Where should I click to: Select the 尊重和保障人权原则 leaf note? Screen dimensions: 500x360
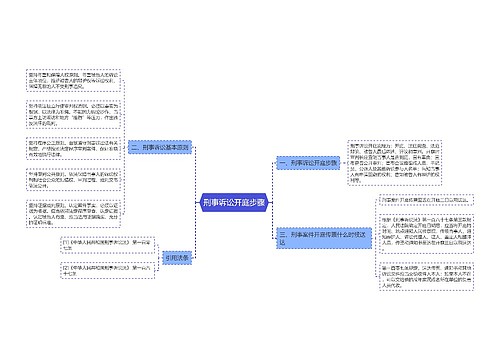pos(73,80)
